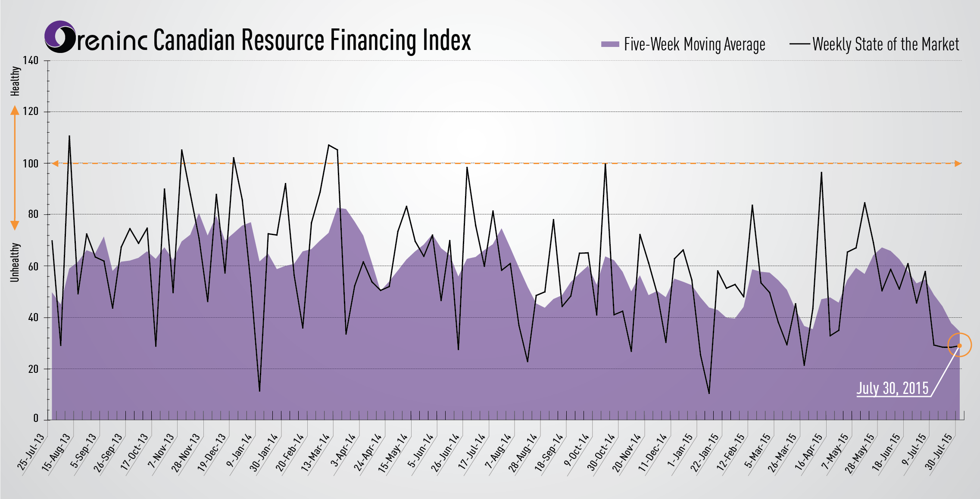Click the 26-Mar-15 date label
This screenshot has width=980, height=499.
point(783,452)
